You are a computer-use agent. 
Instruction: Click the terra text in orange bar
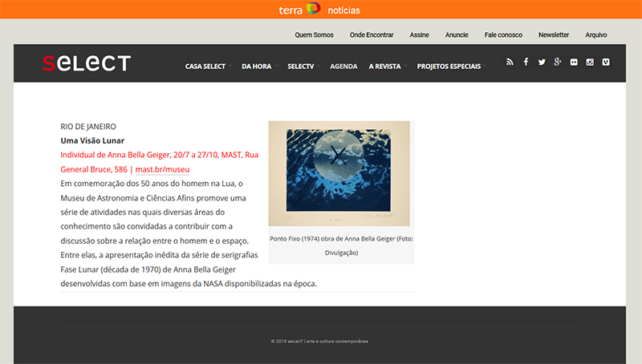(x=291, y=10)
